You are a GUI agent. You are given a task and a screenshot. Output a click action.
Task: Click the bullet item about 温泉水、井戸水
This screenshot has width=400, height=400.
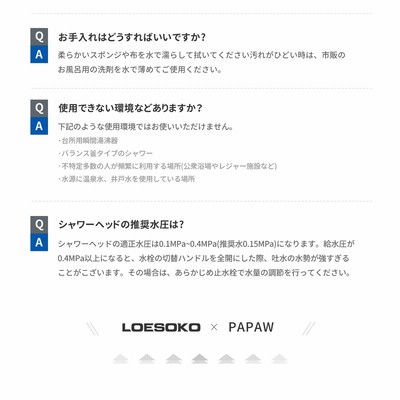click(x=127, y=179)
